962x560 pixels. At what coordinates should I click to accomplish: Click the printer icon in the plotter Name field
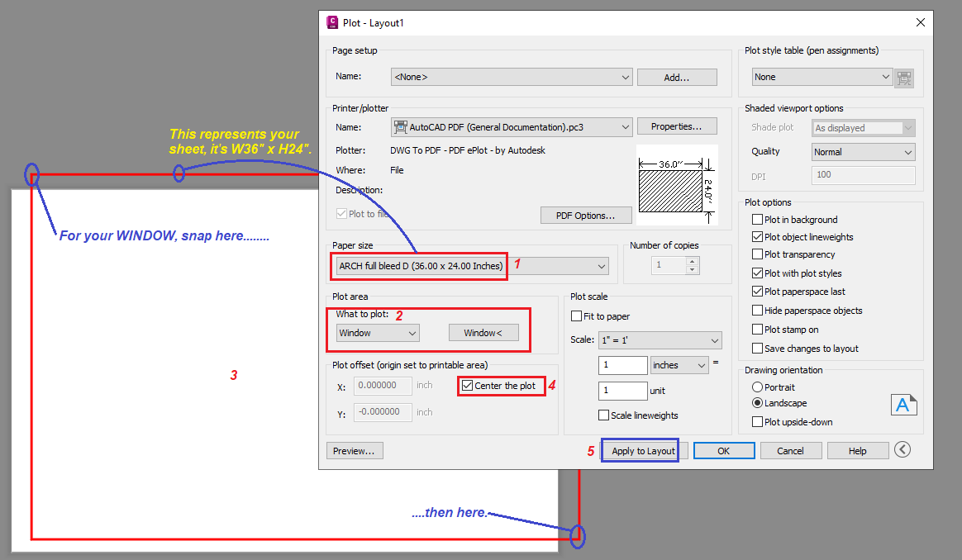[x=402, y=127]
